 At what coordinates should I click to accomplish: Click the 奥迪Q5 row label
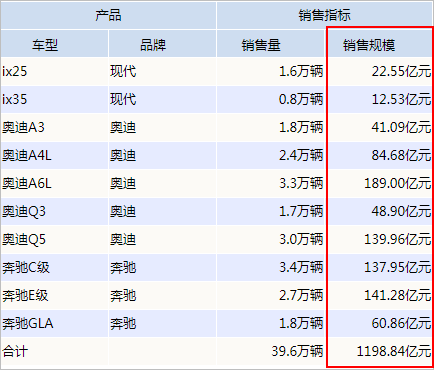(54, 239)
